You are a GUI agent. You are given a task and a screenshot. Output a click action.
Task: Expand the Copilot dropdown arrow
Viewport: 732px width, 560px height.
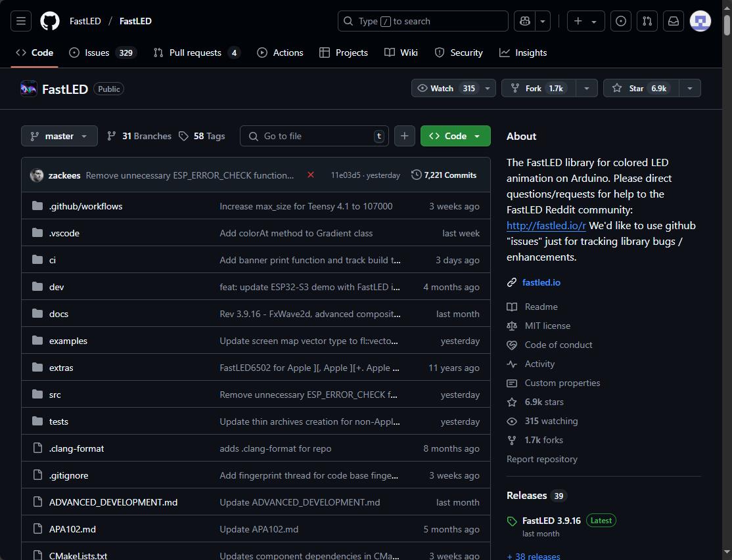point(543,21)
